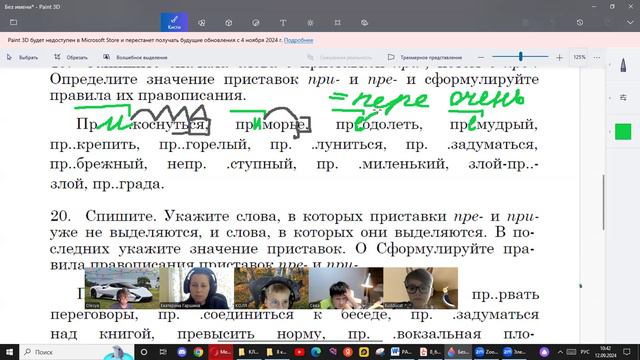The width and height of the screenshot is (640, 360).
Task: Expand the top bar chevron
Action: [x=630, y=22]
